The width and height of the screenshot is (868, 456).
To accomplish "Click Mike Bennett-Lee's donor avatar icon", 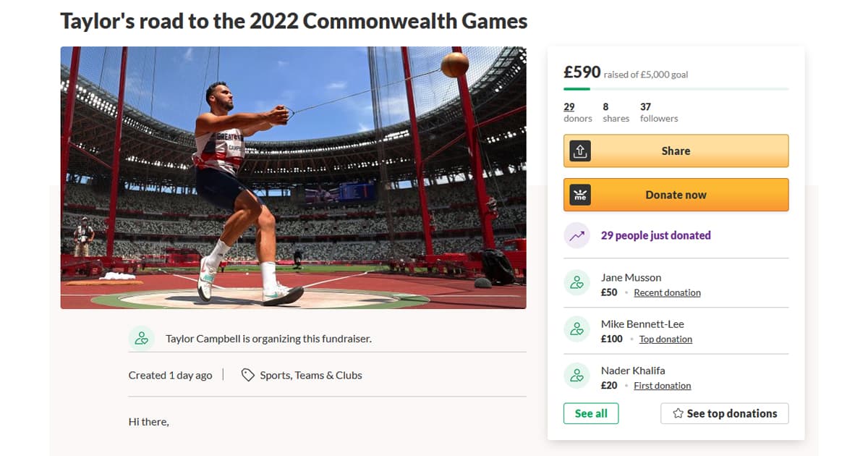I will (576, 329).
